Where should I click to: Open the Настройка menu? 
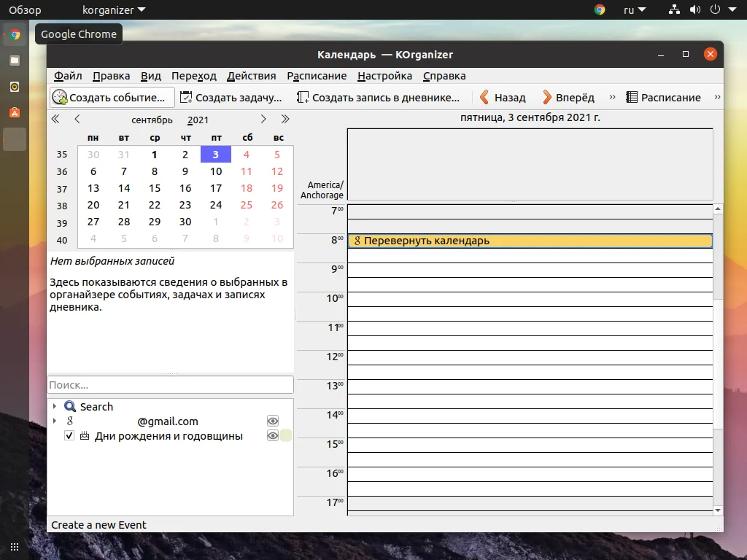point(384,76)
